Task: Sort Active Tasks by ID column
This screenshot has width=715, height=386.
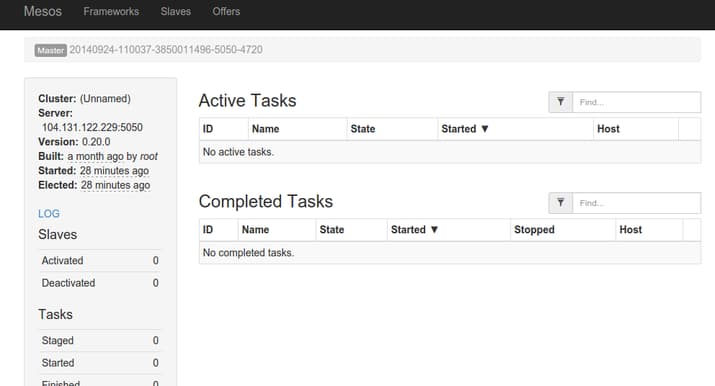Action: click(x=208, y=129)
